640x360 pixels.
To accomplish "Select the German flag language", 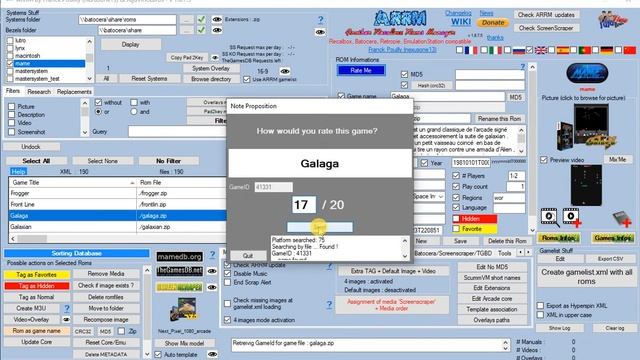I will pos(607,50).
